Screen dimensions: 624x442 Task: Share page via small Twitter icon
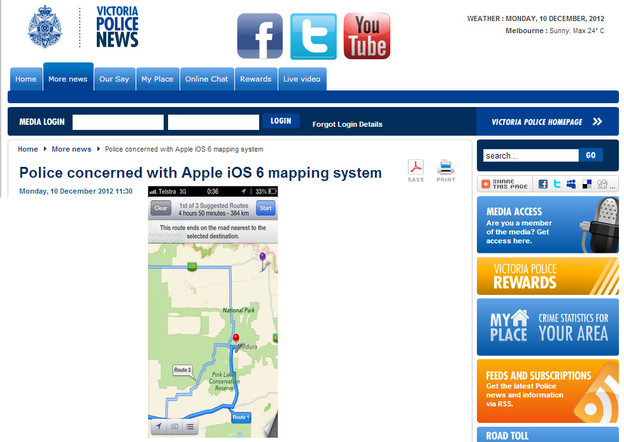point(557,184)
